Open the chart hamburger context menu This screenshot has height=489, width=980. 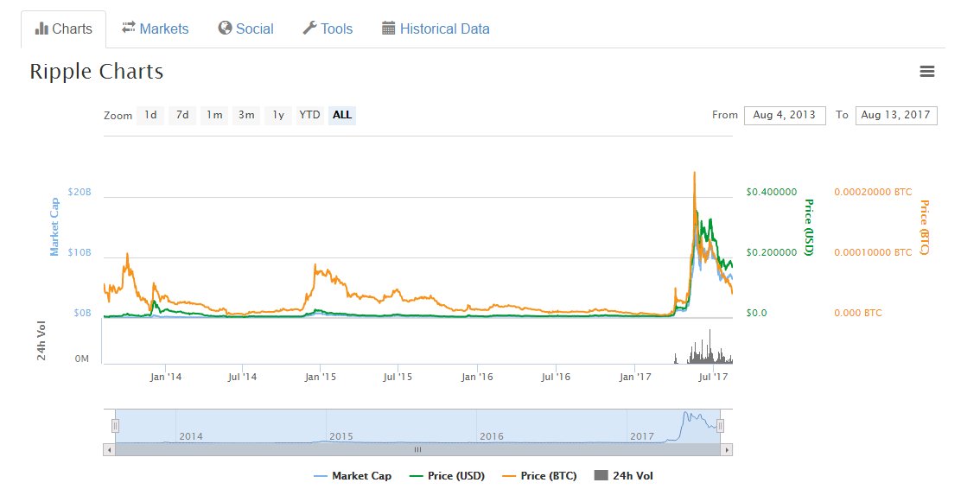tap(927, 72)
